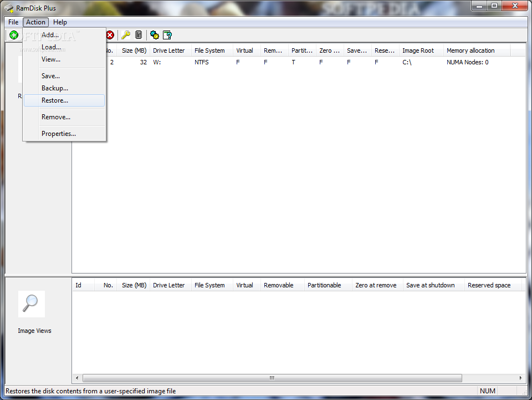The height and width of the screenshot is (400, 532).
Task: Click horizontal scrollbar right arrow
Action: [x=521, y=378]
